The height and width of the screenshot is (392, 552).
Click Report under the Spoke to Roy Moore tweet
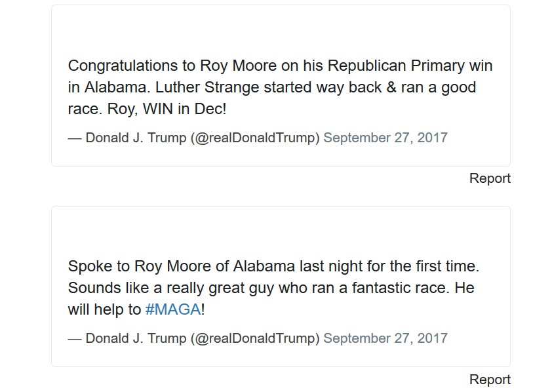pyautogui.click(x=490, y=380)
